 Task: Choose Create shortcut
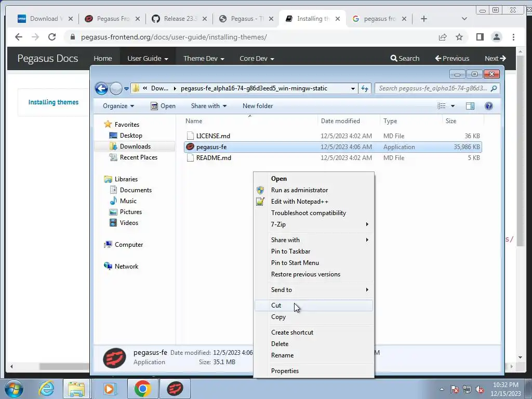click(x=314, y=332)
